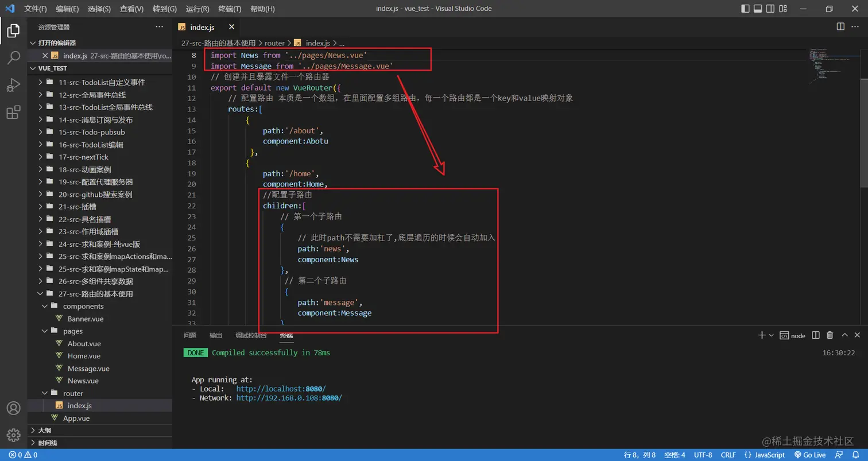The height and width of the screenshot is (461, 868).
Task: Change UTF-8 file encoding
Action: pyautogui.click(x=703, y=455)
